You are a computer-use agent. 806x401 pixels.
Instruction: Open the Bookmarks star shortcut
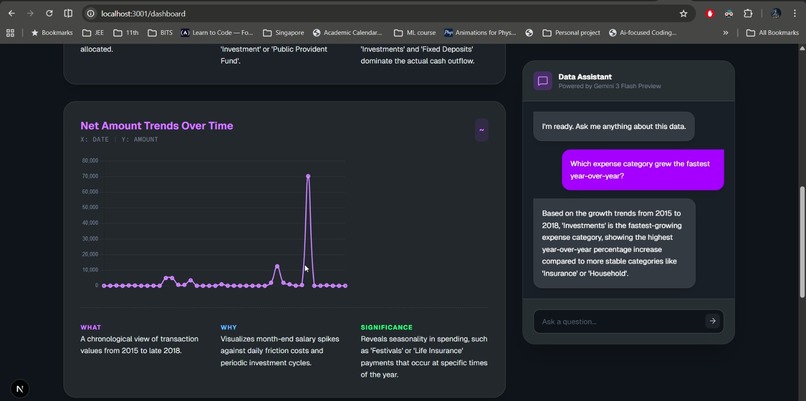point(52,33)
